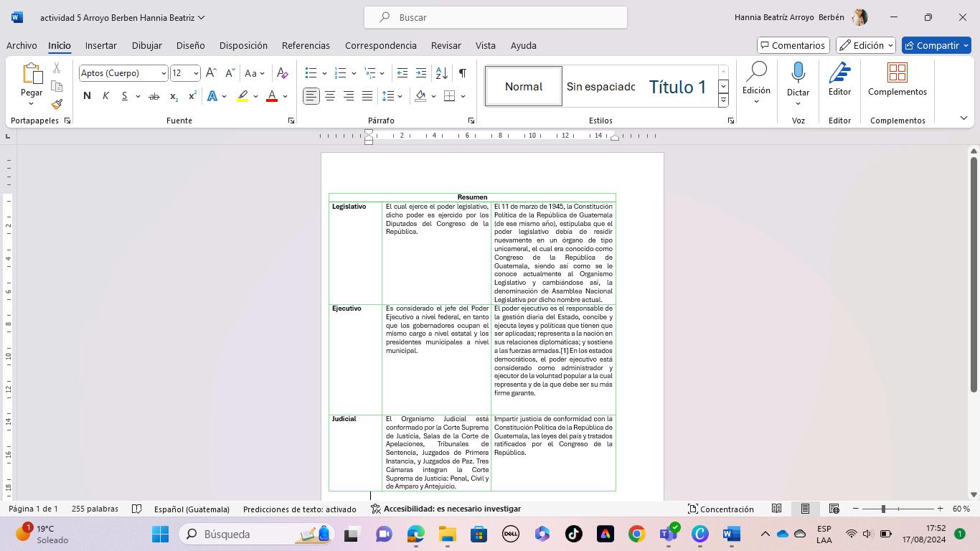Click the Buscar search field
Screen dimensions: 980x551
496,17
